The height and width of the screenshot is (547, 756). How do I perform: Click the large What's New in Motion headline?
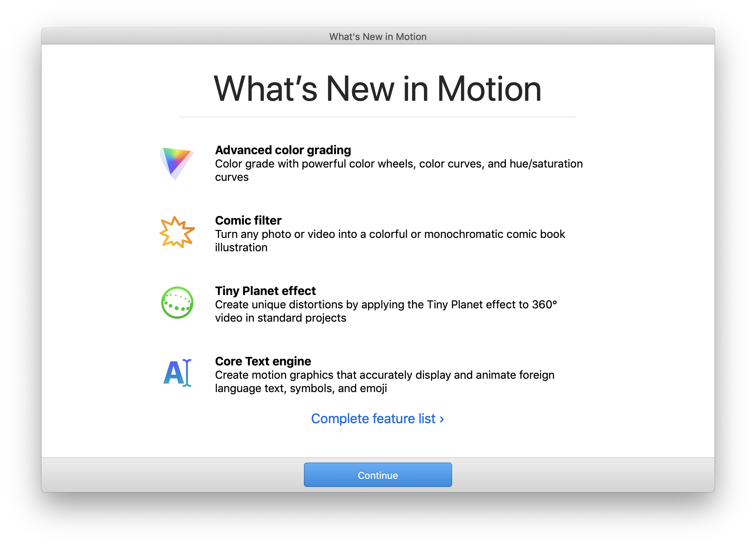tap(377, 89)
